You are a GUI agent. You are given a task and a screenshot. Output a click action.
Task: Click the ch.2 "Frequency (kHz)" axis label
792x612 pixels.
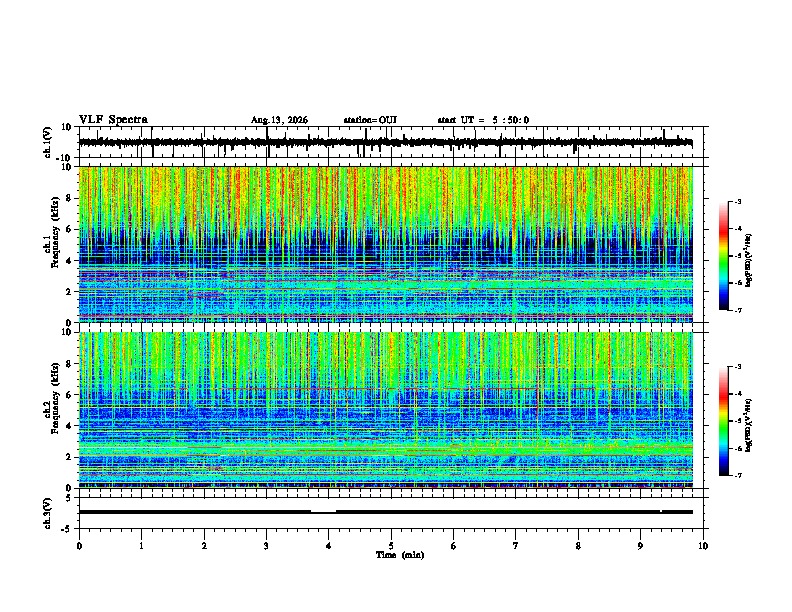coord(55,398)
